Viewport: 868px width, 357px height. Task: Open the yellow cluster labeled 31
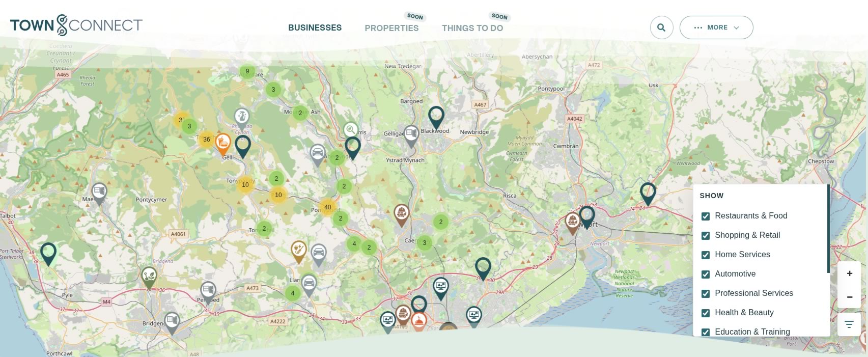[x=181, y=120]
